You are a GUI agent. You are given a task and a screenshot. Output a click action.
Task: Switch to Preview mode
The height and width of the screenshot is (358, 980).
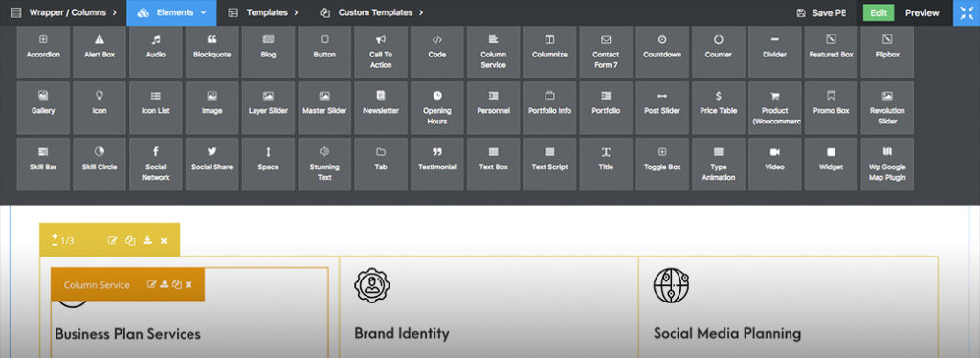coord(922,12)
